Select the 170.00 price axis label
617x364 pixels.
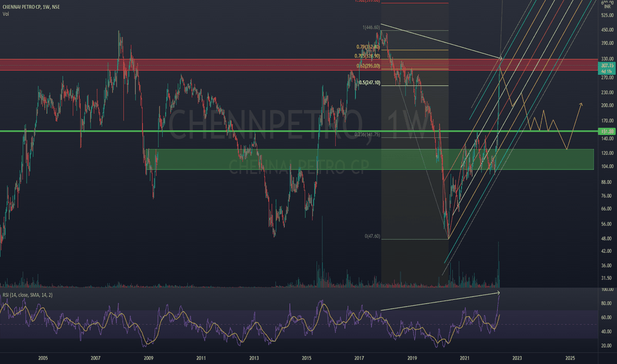pos(607,121)
